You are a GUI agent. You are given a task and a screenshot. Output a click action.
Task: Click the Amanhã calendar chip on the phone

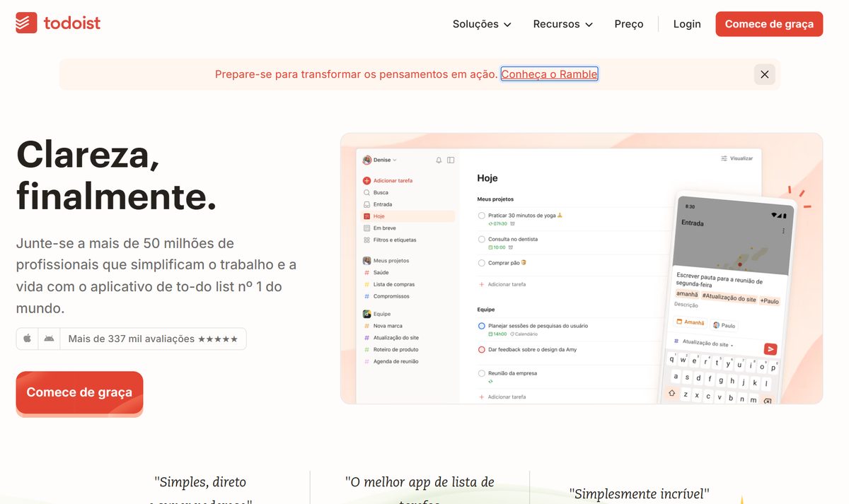point(690,322)
